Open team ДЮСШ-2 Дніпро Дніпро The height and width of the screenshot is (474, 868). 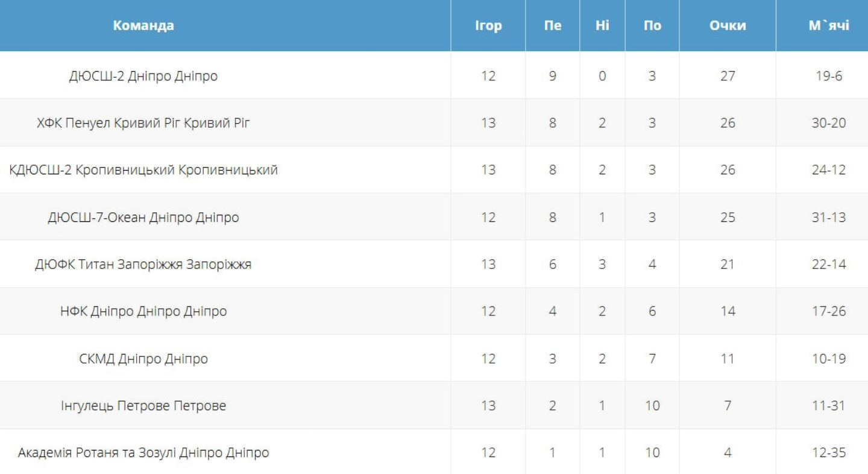tap(143, 76)
